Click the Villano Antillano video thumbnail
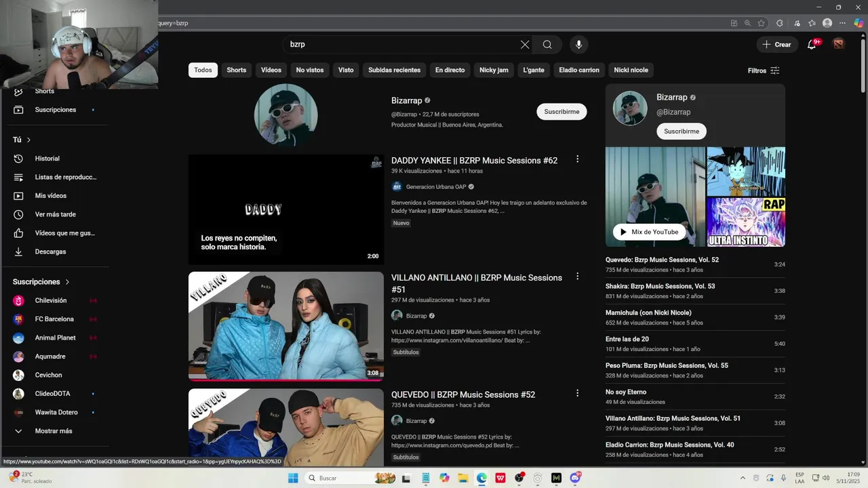Viewport: 868px width, 488px height. point(286,326)
